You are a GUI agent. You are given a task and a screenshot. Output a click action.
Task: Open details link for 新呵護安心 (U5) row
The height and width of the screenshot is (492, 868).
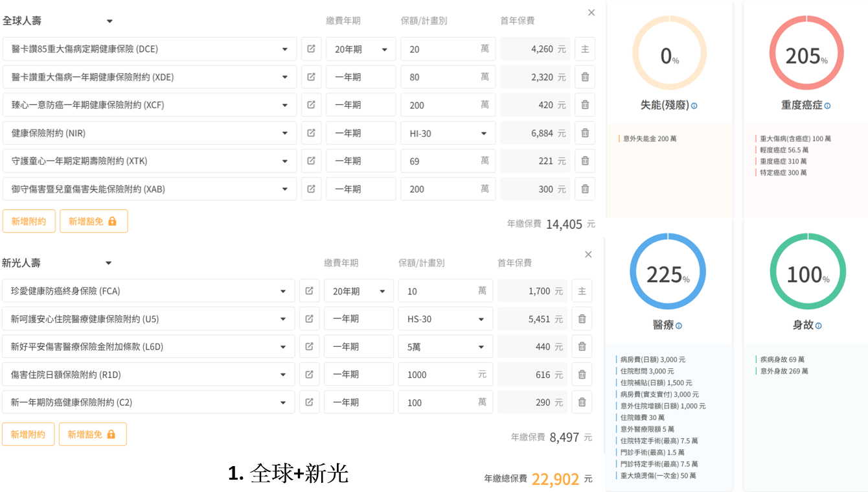coord(309,319)
